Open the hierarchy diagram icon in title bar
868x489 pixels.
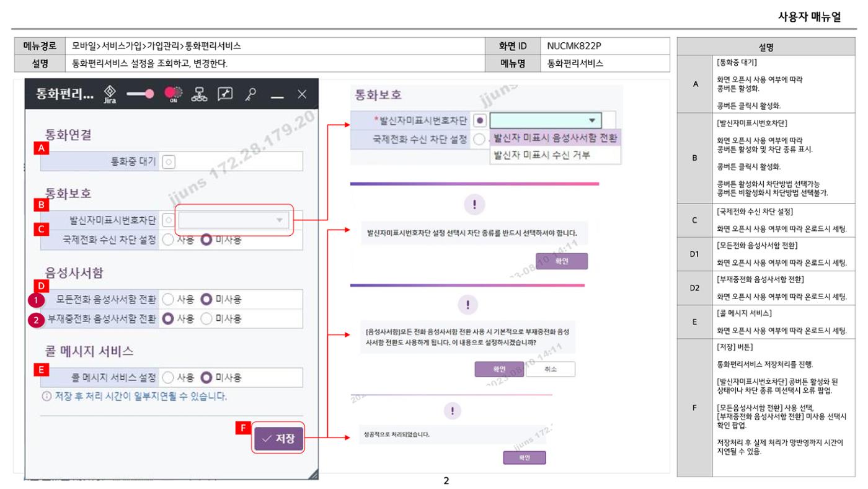(x=199, y=94)
